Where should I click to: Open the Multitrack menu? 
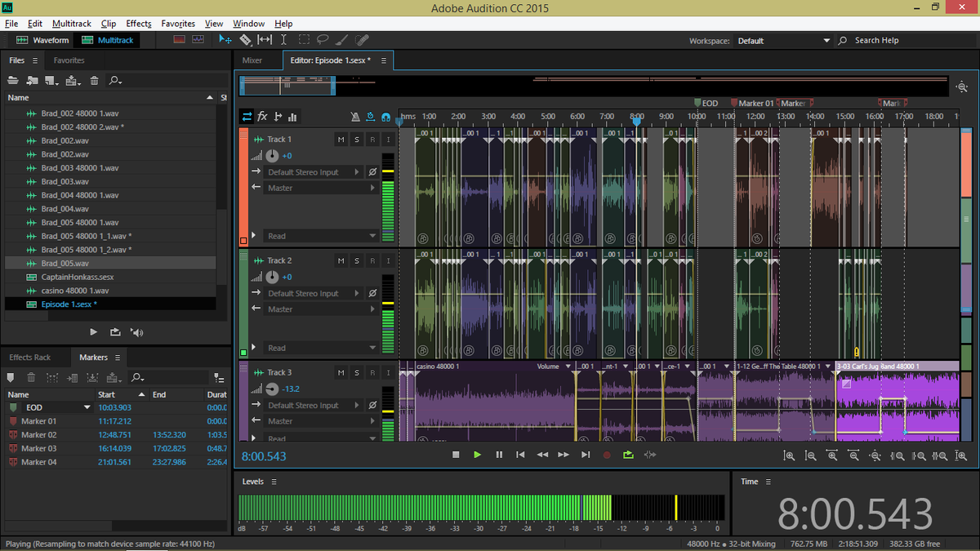(71, 23)
